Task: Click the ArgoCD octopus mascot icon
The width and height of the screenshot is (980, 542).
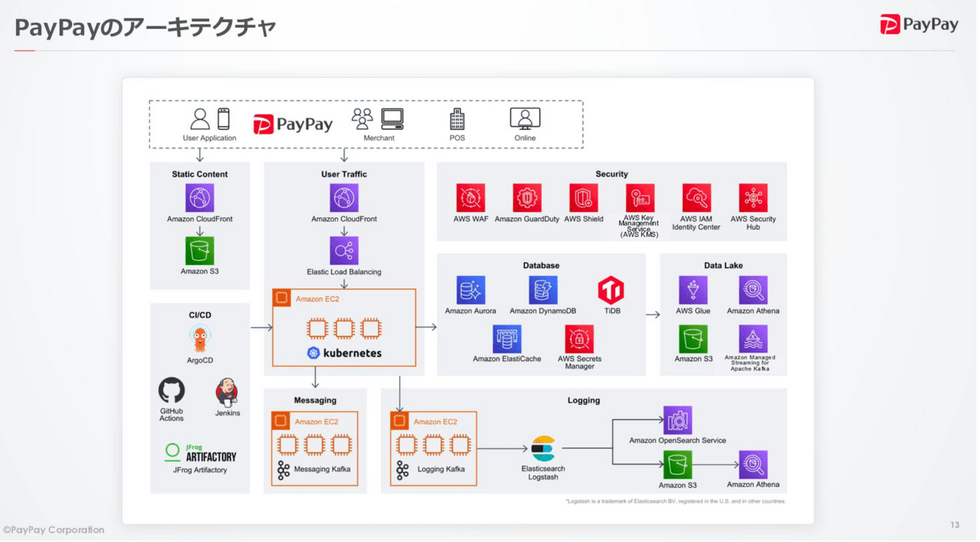Action: point(200,339)
